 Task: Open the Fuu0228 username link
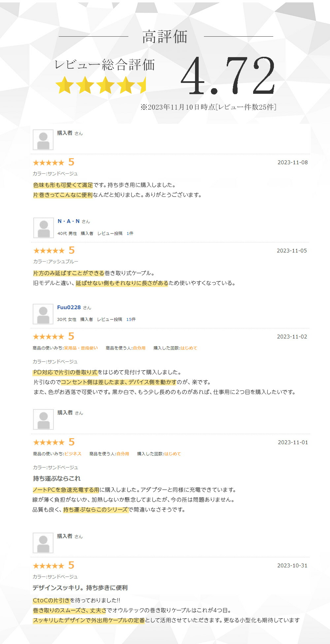69,307
